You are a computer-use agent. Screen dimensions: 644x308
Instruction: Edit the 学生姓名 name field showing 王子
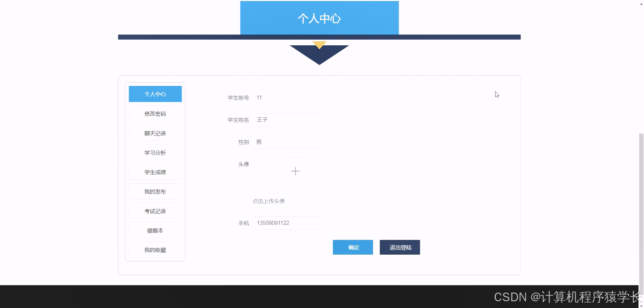[x=289, y=119]
